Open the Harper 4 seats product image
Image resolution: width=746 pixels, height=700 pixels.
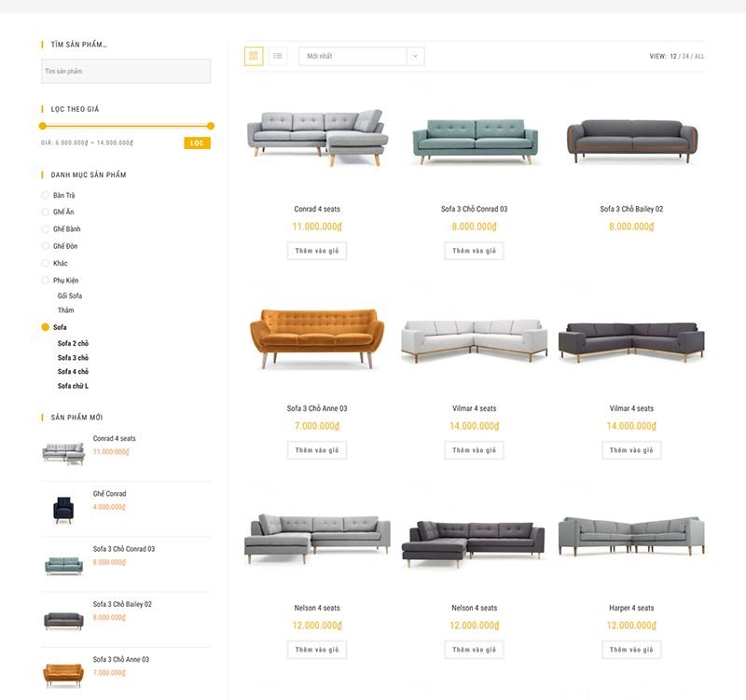coord(631,538)
